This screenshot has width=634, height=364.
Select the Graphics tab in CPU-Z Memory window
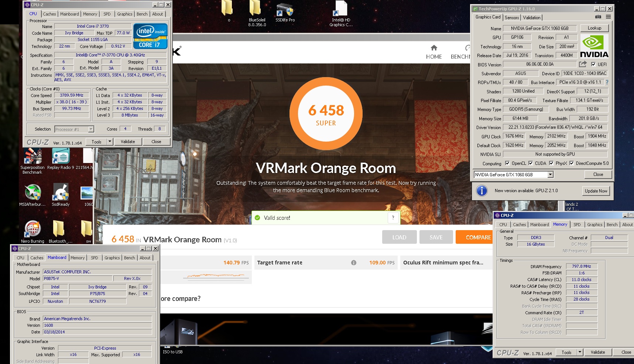coord(594,225)
